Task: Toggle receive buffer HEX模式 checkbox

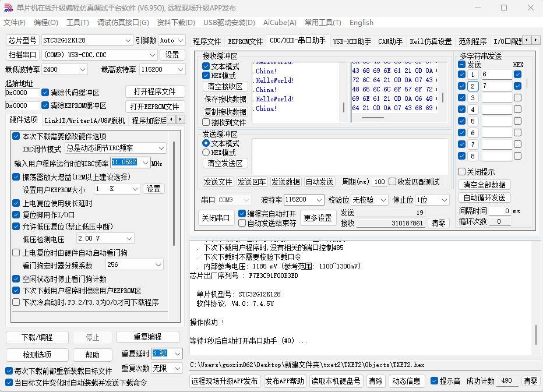Action: tap(206, 76)
